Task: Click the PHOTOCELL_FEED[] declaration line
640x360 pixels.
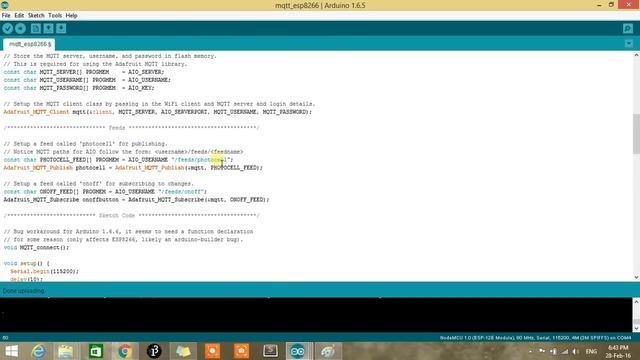Action: point(118,160)
